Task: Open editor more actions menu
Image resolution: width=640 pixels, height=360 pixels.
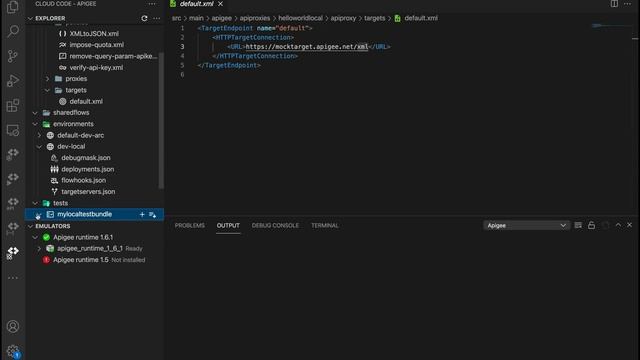Action: pyautogui.click(x=627, y=4)
